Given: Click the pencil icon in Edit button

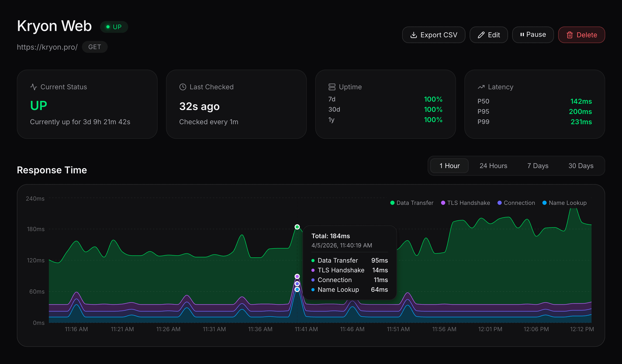Looking at the screenshot, I should [x=481, y=35].
